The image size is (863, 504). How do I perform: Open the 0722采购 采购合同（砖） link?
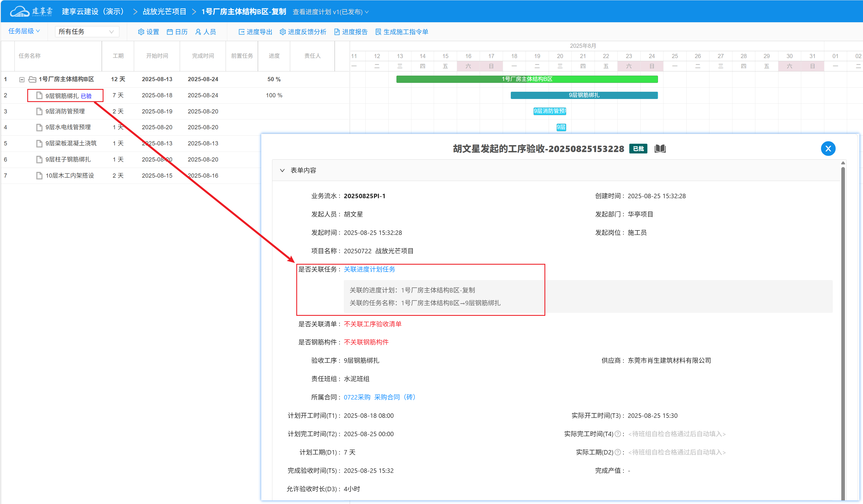[379, 397]
